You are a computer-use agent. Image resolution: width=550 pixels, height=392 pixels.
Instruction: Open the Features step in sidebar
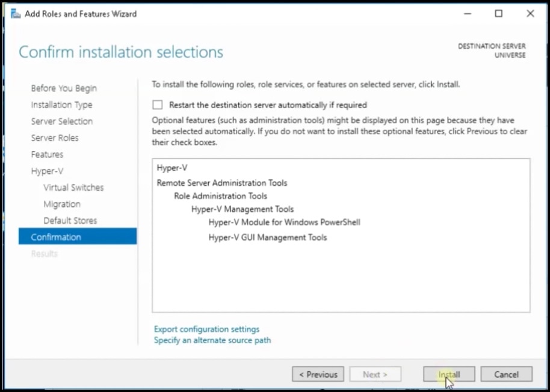tap(47, 154)
